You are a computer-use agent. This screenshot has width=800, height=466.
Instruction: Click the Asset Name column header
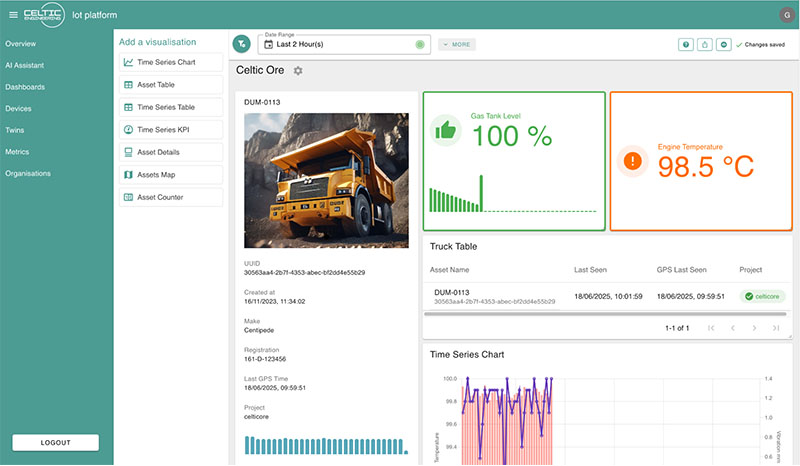pos(449,269)
